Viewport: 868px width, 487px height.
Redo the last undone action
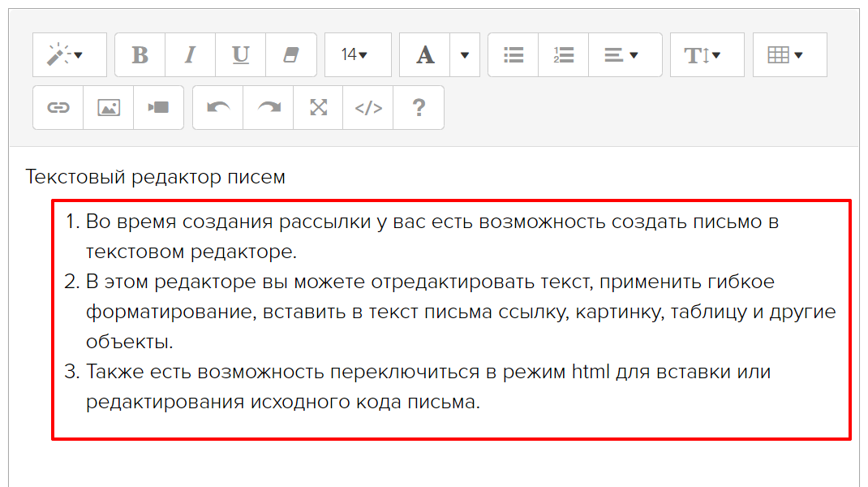click(269, 107)
